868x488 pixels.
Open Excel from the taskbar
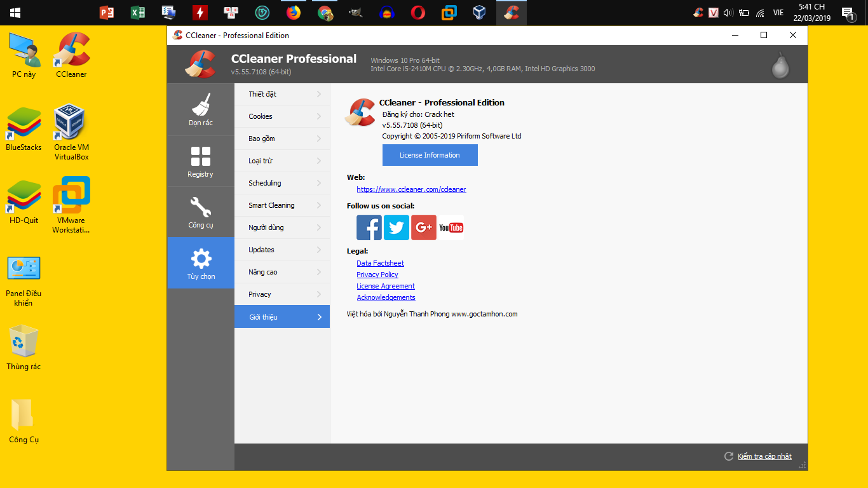[x=138, y=13]
